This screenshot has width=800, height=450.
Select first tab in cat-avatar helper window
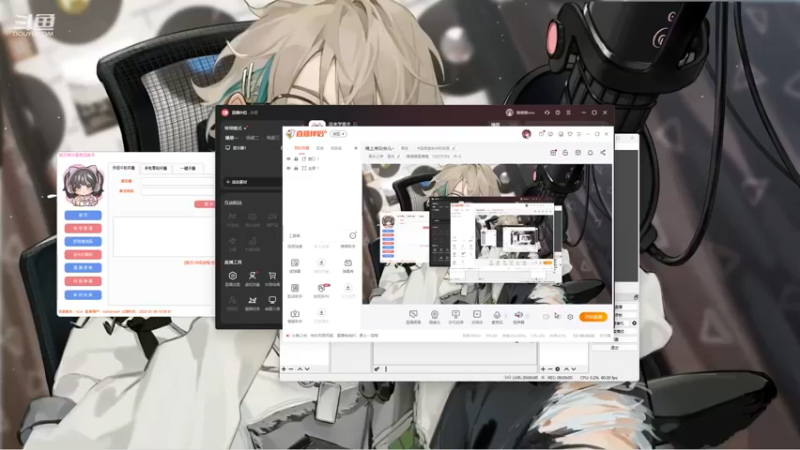click(x=124, y=168)
